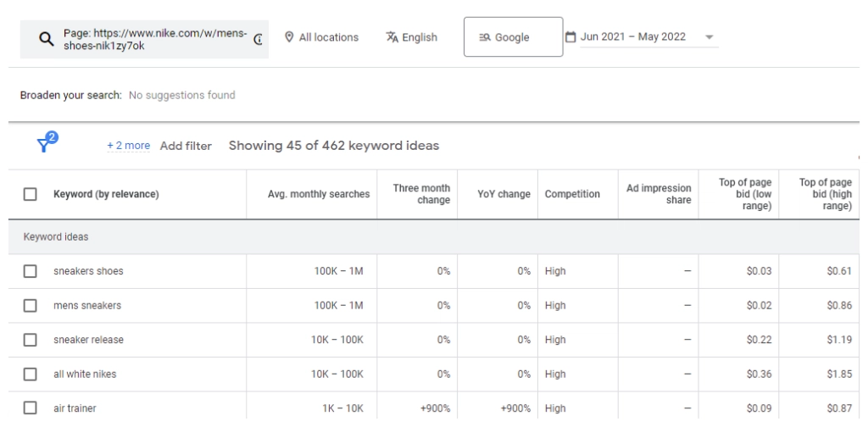Screen dimensions: 868x427
Task: Click the No suggestions found text
Action: [x=181, y=95]
